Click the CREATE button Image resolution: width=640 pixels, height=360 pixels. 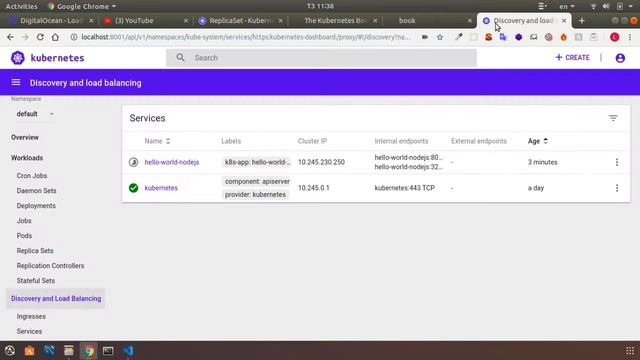pyautogui.click(x=572, y=58)
